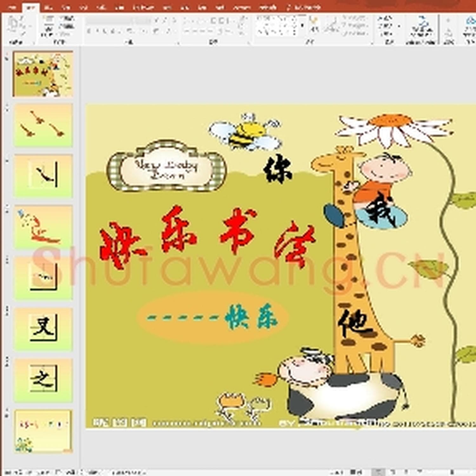The width and height of the screenshot is (476, 476).
Task: Click the bee illustration on the slide
Action: tap(245, 132)
